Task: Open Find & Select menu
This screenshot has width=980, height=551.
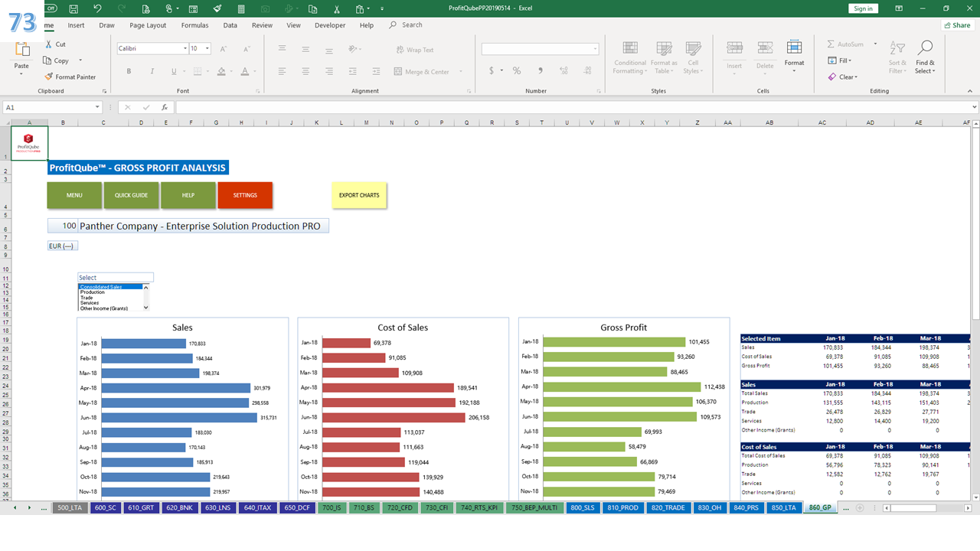Action: coord(925,57)
